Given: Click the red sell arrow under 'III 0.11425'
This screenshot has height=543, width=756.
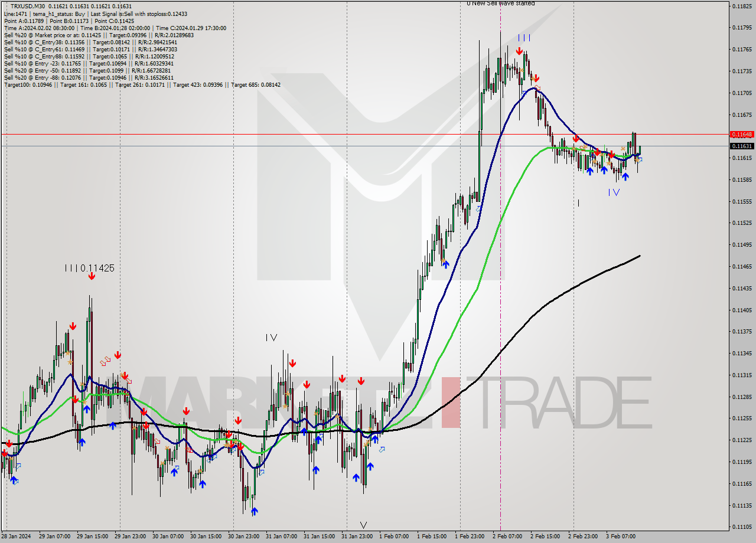Looking at the screenshot, I should 92,276.
